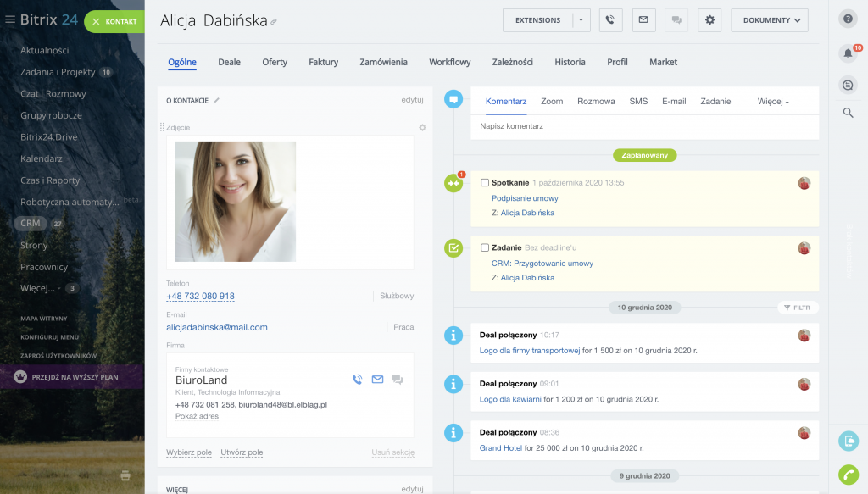The width and height of the screenshot is (868, 494).
Task: Click the search magnifier in right sidebar
Action: coord(848,112)
